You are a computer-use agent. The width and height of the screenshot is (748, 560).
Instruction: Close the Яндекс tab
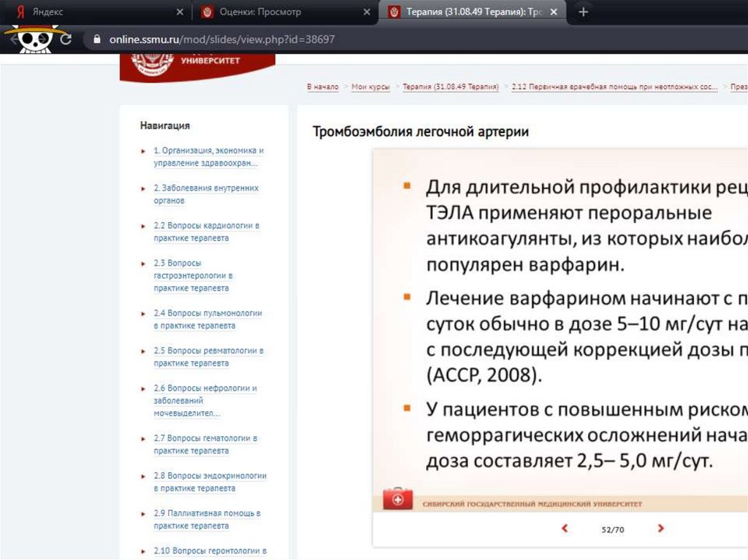pos(180,12)
